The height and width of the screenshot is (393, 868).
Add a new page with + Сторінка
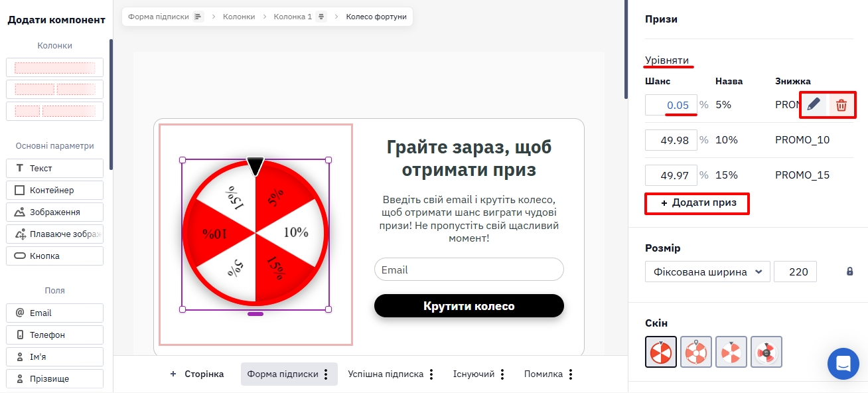tap(197, 374)
